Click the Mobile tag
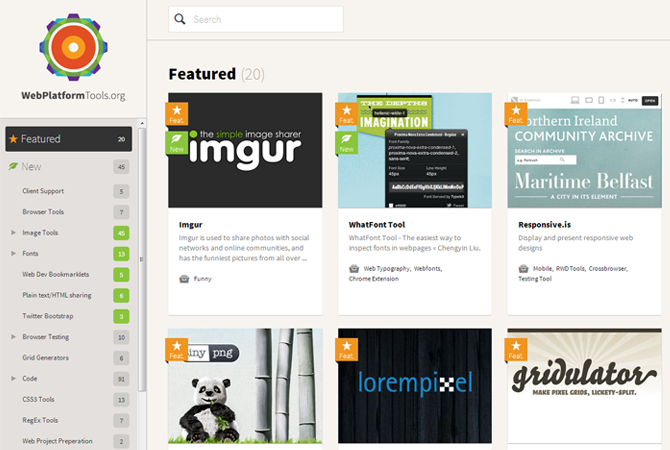The height and width of the screenshot is (450, 670). pyautogui.click(x=542, y=268)
